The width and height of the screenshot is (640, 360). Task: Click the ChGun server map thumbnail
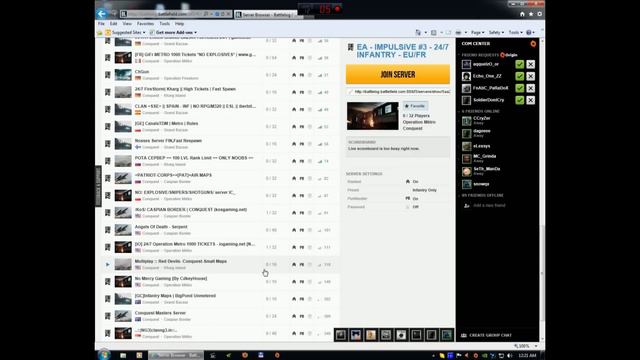123,75
